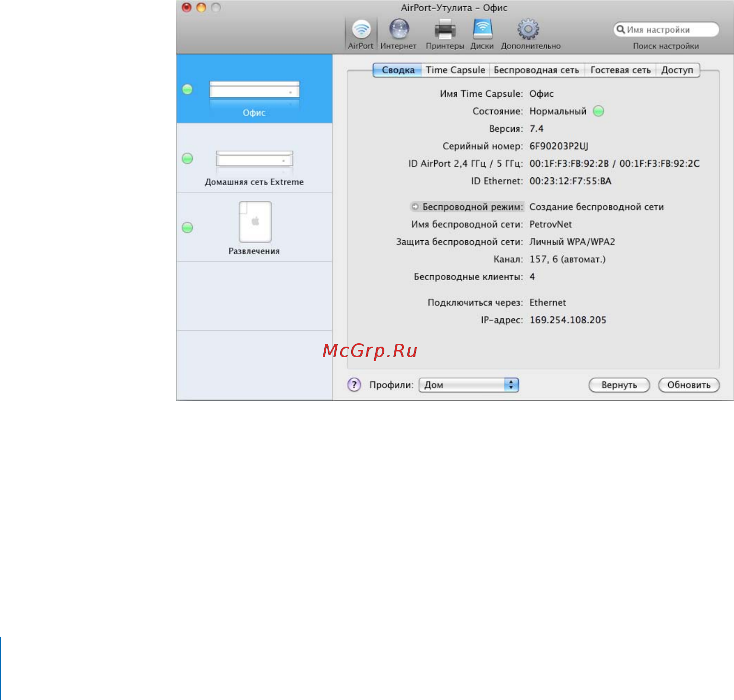Screen dimensions: 734x700
Task: Click the Нормальный status text
Action: [x=558, y=111]
